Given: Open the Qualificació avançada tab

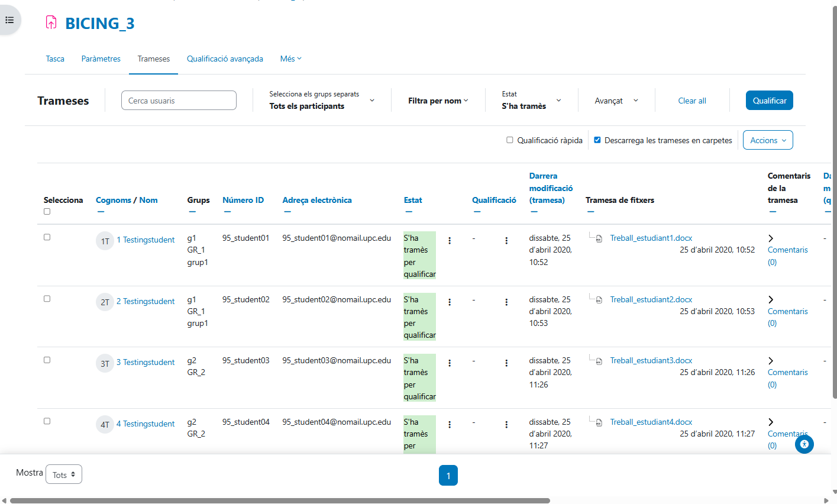Looking at the screenshot, I should pyautogui.click(x=225, y=59).
